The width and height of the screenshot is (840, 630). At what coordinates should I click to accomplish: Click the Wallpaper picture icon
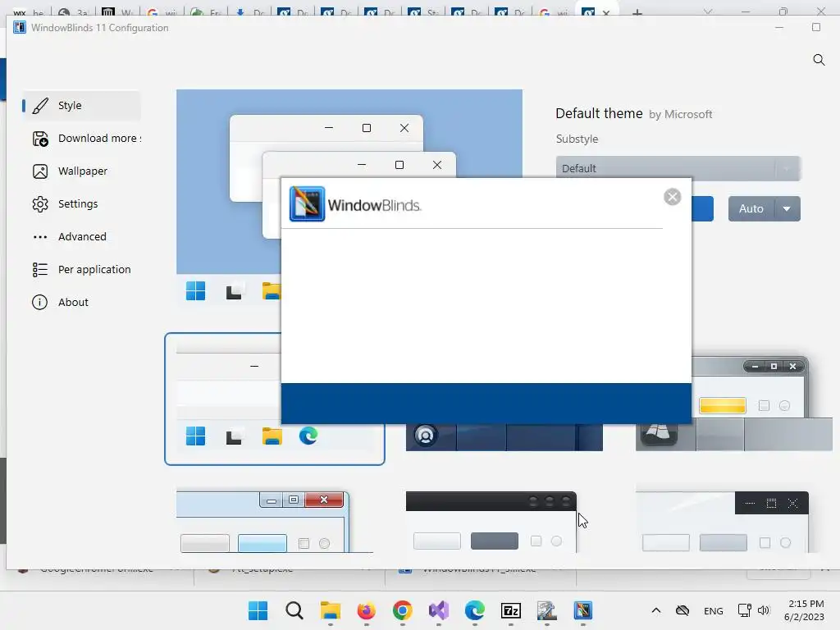40,171
